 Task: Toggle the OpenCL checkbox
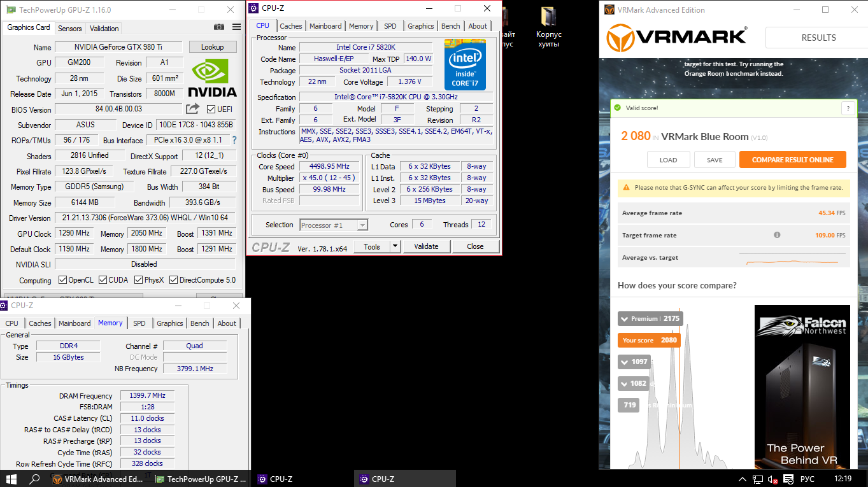click(62, 280)
